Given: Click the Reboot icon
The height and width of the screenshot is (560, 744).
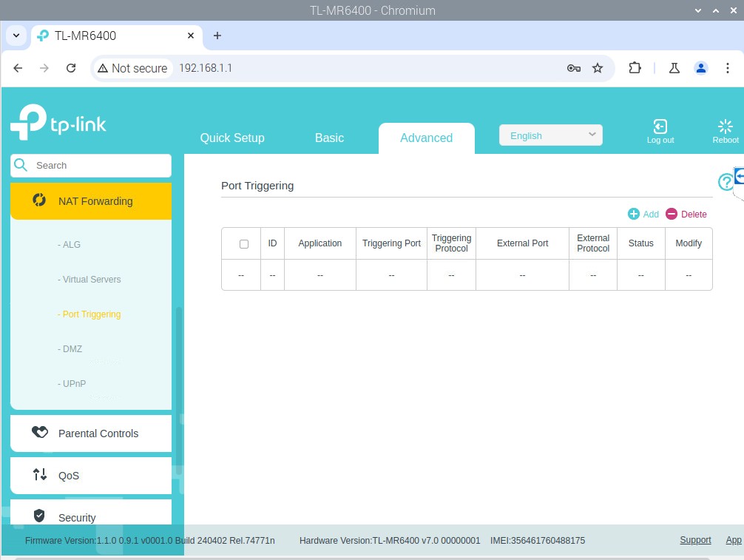Looking at the screenshot, I should point(725,127).
